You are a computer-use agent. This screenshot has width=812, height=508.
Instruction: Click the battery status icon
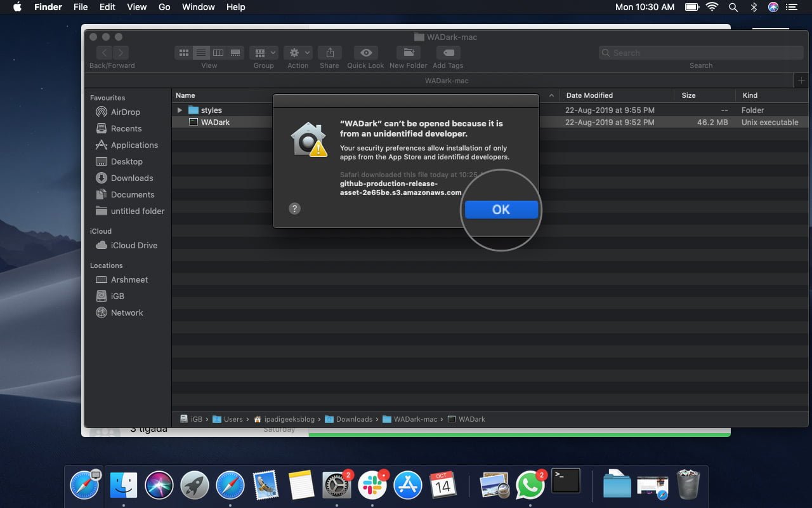691,7
